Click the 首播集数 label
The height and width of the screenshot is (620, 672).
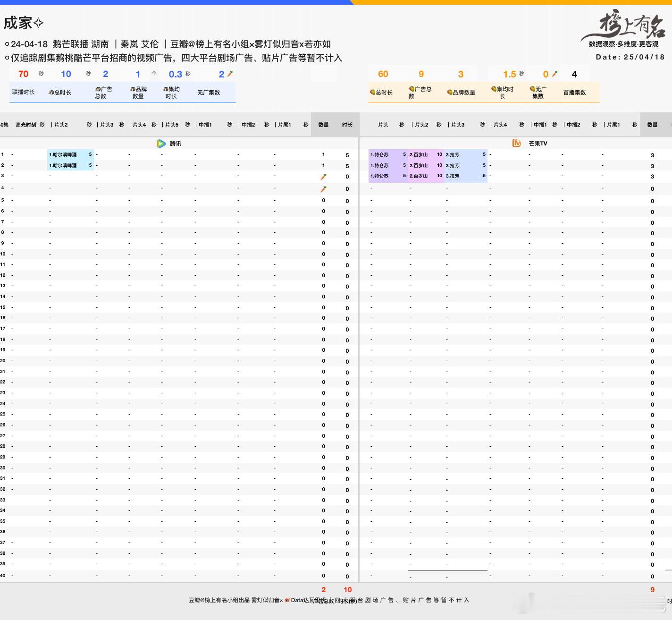[x=574, y=93]
